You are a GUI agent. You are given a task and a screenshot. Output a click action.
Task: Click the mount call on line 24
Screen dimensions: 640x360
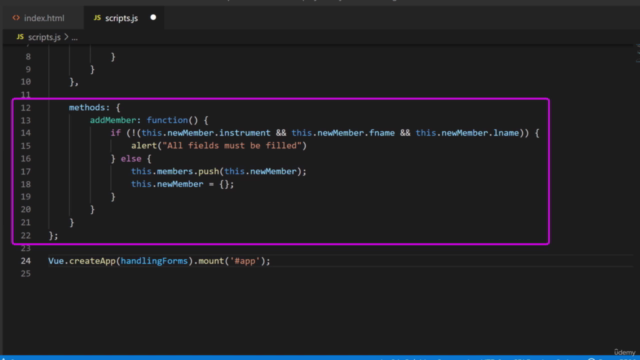[x=211, y=261]
